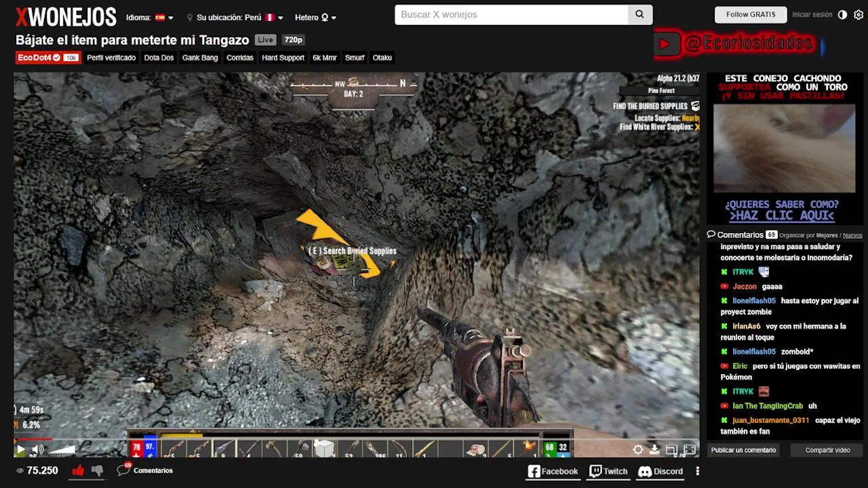Open the Facebook share link
The width and height of the screenshot is (868, 488).
click(x=553, y=471)
